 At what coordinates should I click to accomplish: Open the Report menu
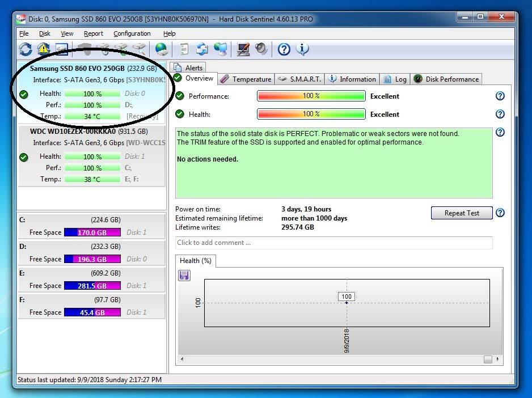coord(94,33)
